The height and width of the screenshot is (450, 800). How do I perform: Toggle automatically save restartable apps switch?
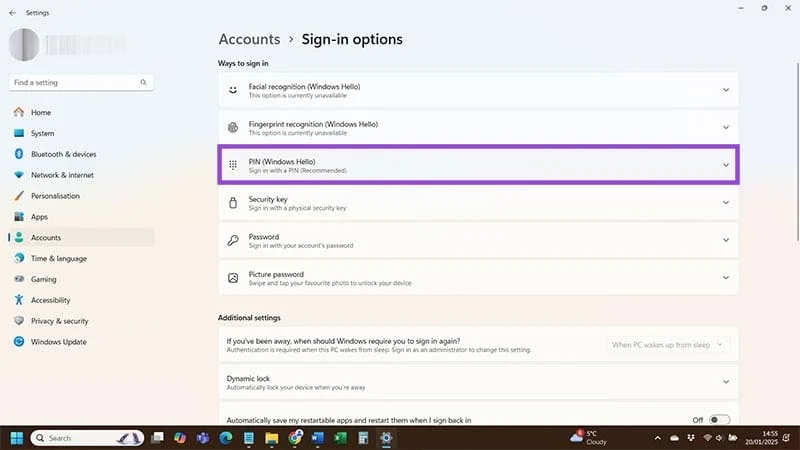pos(720,420)
